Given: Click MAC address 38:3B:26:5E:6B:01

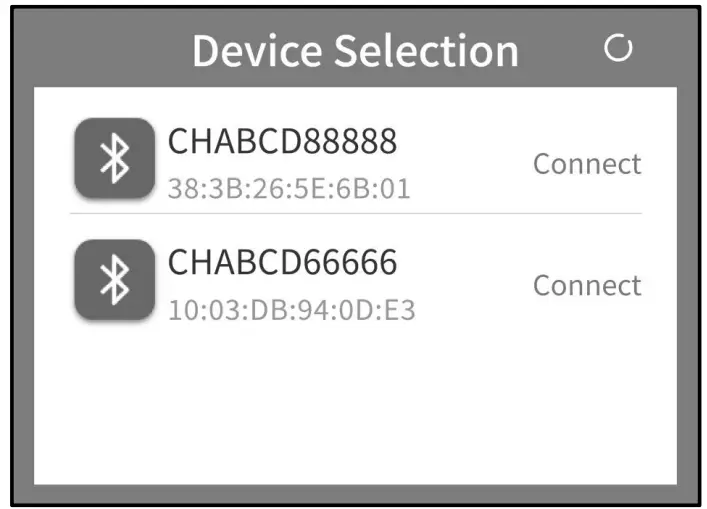Looking at the screenshot, I should pos(288,189).
